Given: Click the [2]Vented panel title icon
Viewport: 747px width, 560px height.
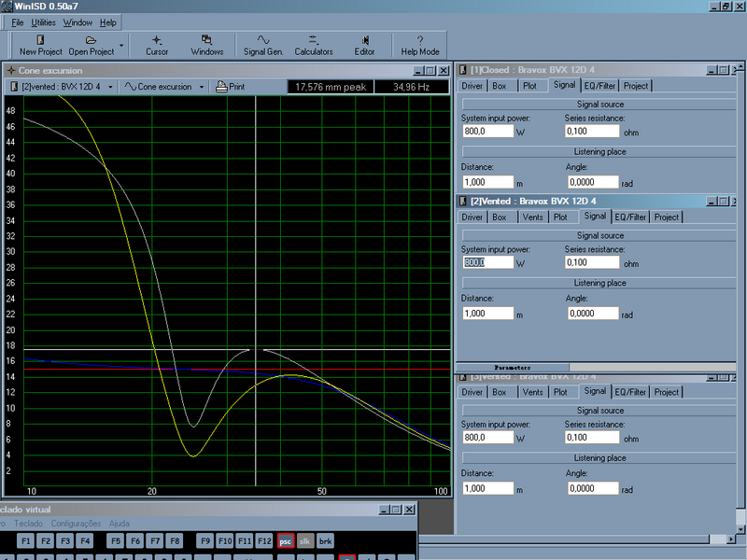Looking at the screenshot, I should coord(462,201).
